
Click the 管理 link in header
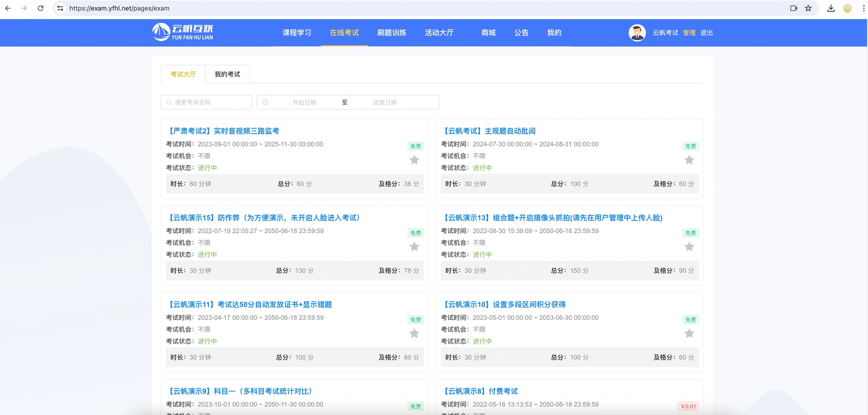pyautogui.click(x=689, y=33)
